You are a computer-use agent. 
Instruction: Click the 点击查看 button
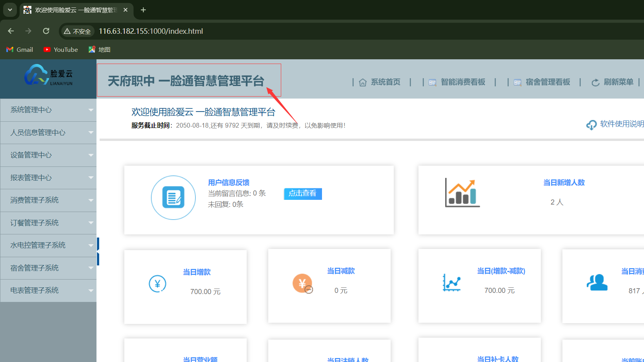[x=303, y=194]
